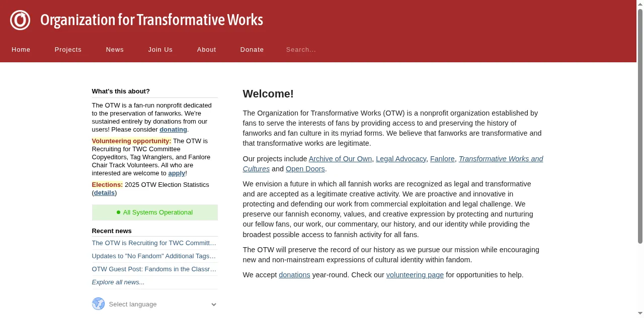Click the vertical page scrollbar thumb
644x318 pixels.
(x=640, y=127)
